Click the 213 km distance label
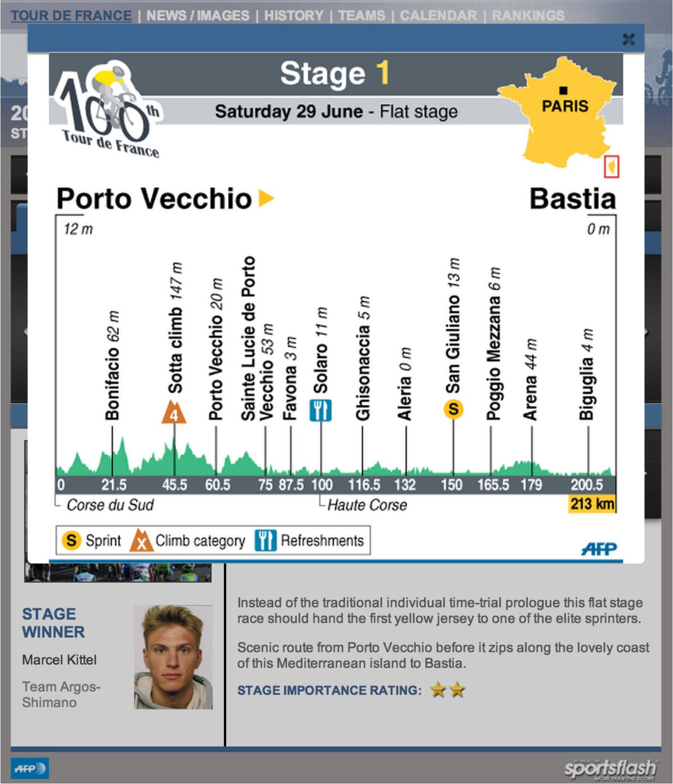Image resolution: width=673 pixels, height=784 pixels. coord(592,504)
